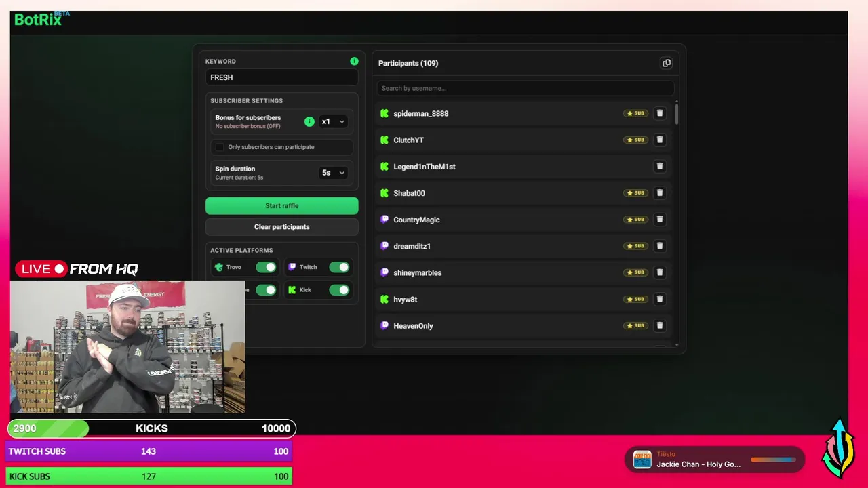
Task: Click Participants (109) heading
Action: 408,63
